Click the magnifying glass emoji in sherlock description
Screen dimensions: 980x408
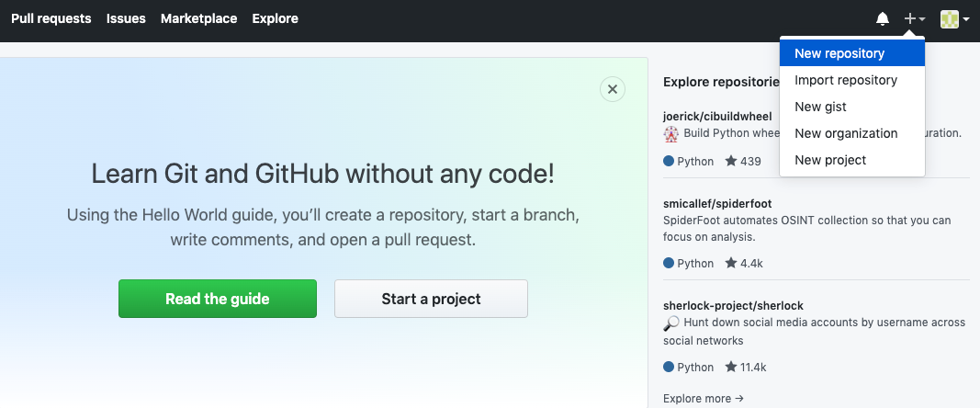pyautogui.click(x=671, y=323)
